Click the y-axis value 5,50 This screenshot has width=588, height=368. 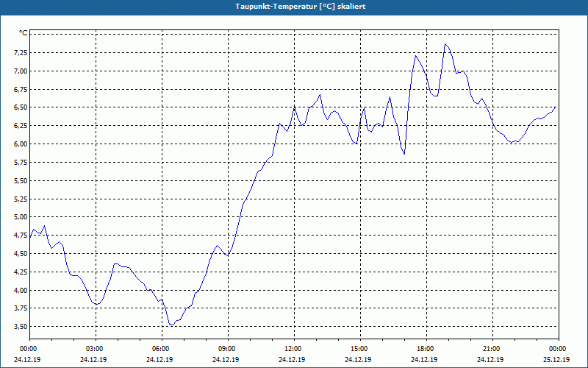click(x=21, y=180)
